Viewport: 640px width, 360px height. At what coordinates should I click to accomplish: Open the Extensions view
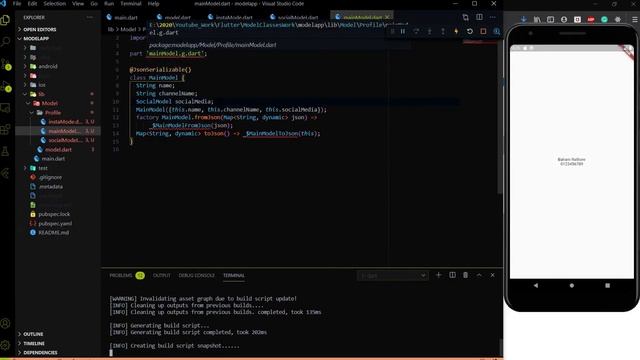coord(5,130)
